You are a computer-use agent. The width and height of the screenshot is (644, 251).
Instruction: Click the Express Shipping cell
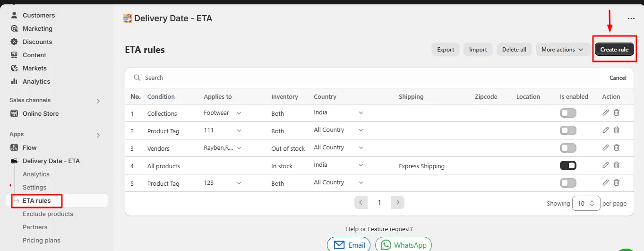(x=421, y=166)
